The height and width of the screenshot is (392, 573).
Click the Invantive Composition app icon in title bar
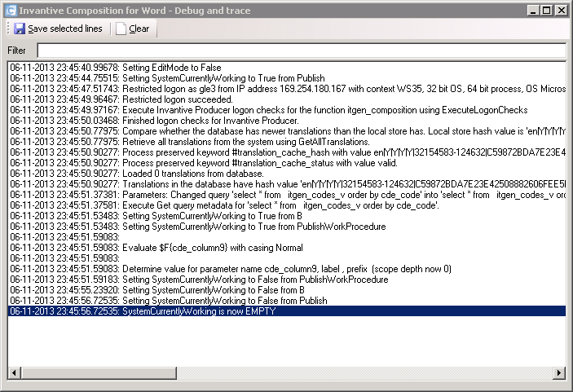coord(11,11)
